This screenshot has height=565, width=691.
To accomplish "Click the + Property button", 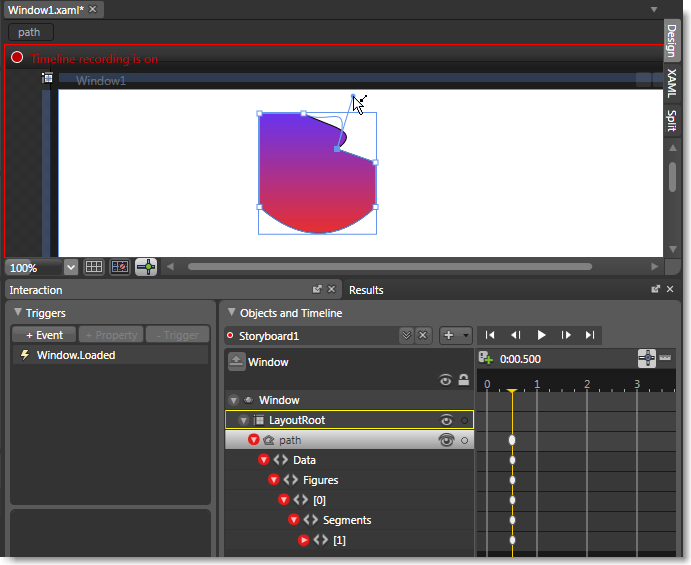I will [111, 335].
